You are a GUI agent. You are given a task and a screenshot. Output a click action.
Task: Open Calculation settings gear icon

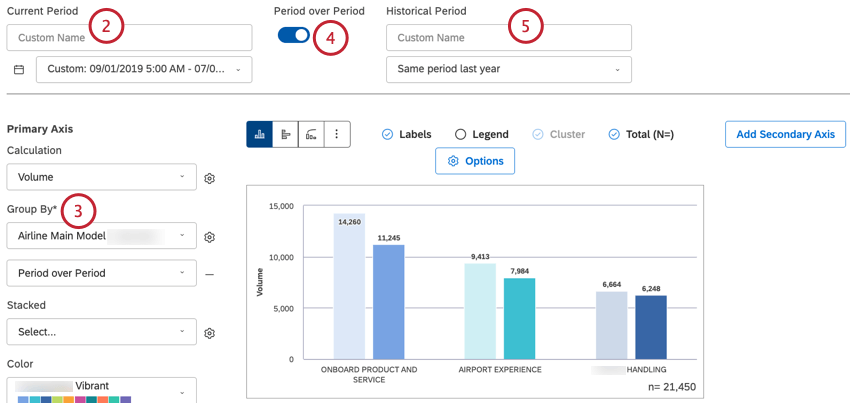click(210, 178)
